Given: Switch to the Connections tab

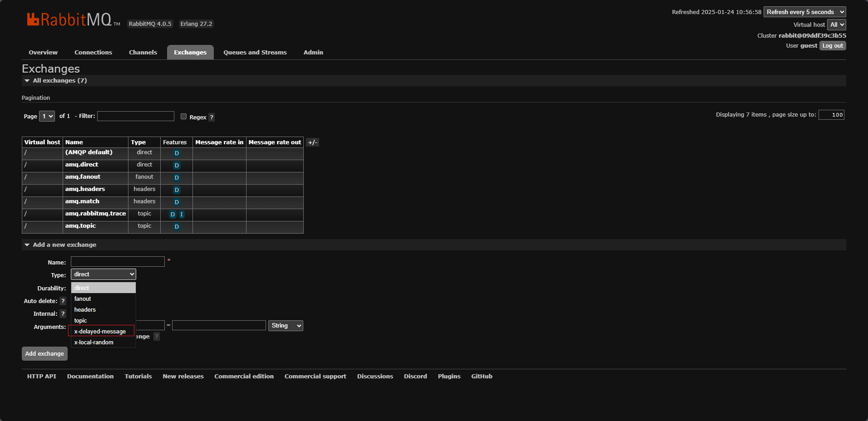Looking at the screenshot, I should pyautogui.click(x=93, y=53).
